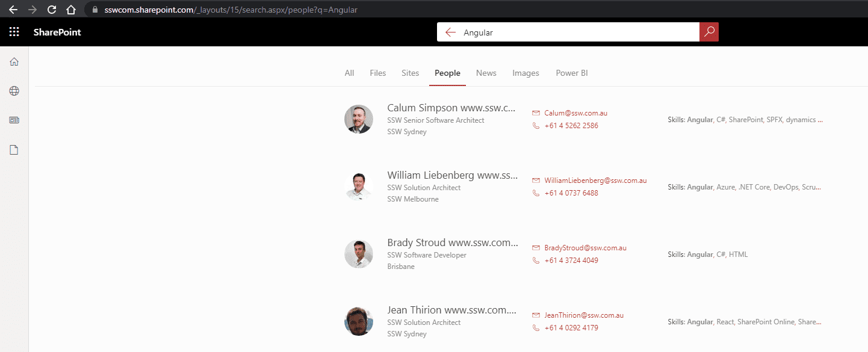Screen dimensions: 868x352
Task: Switch to the Files tab
Action: click(x=378, y=73)
